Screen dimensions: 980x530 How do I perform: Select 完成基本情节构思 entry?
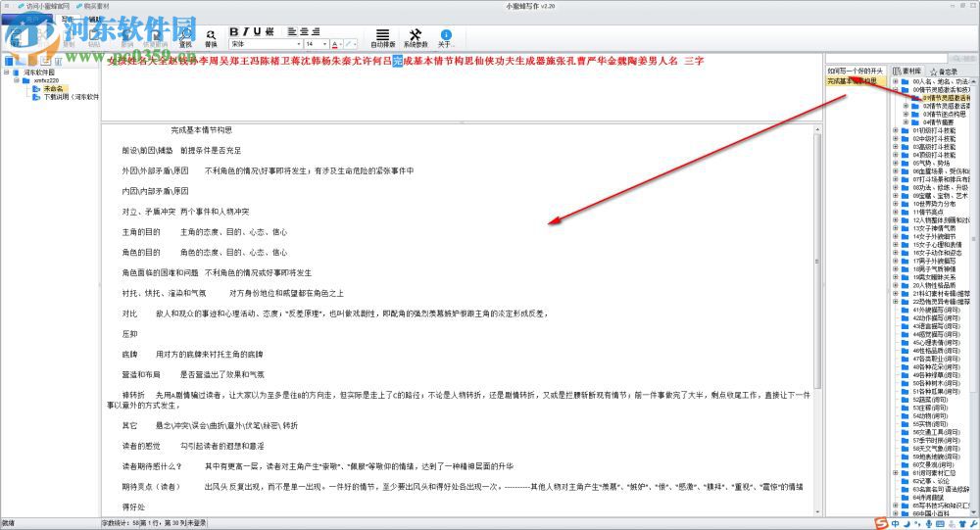(855, 81)
